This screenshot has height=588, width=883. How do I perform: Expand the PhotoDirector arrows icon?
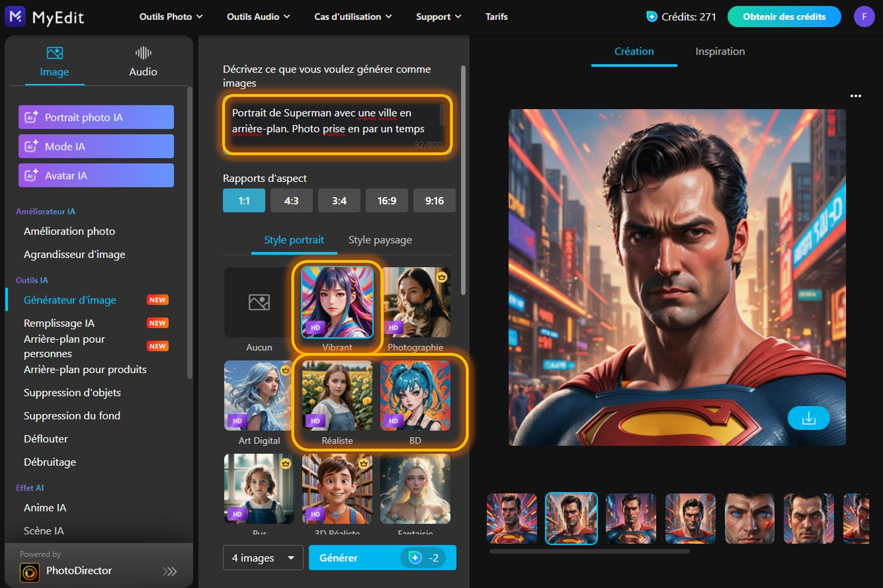point(169,572)
